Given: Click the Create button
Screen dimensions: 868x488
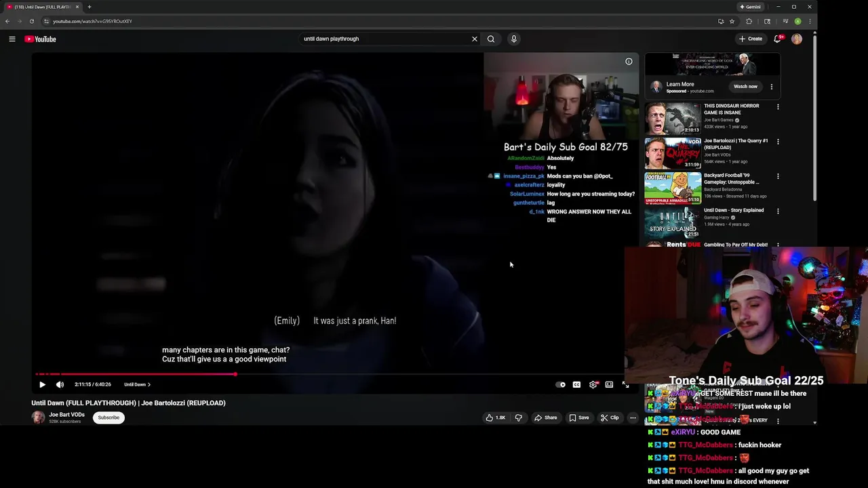Looking at the screenshot, I should (x=751, y=39).
